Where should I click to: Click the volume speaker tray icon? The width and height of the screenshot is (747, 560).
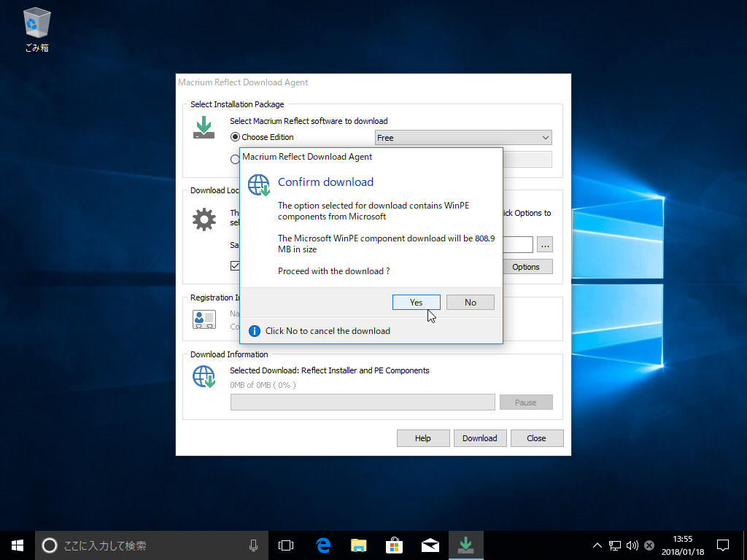coord(632,545)
